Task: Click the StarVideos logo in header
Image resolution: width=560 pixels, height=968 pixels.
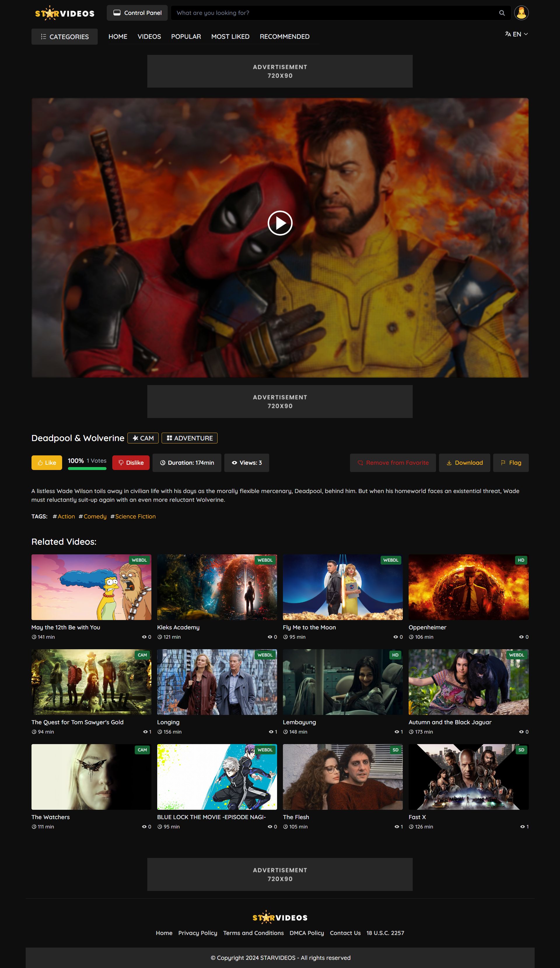Action: pos(65,13)
